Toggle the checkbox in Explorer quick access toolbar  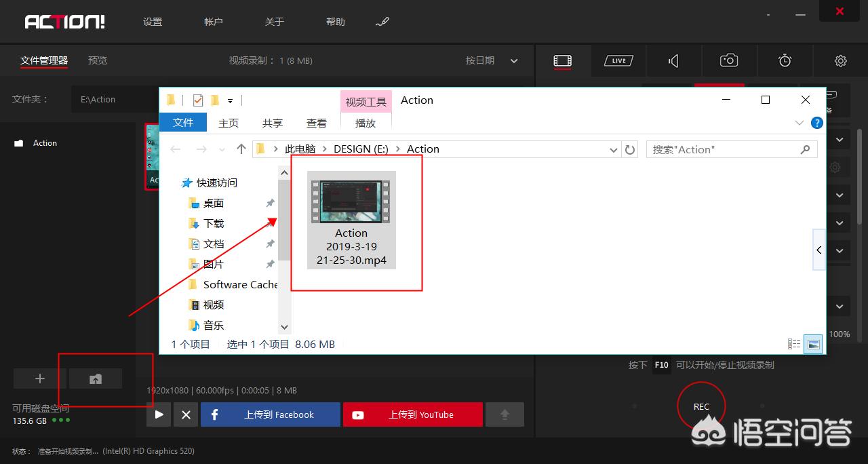pos(197,100)
